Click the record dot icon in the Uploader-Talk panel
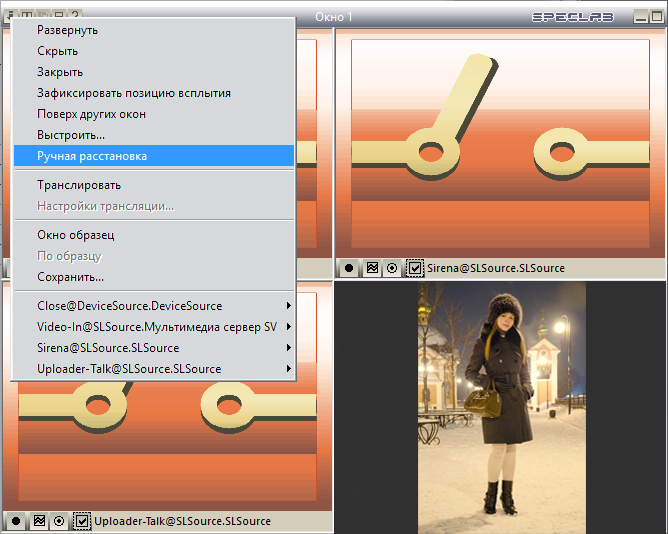 16,521
